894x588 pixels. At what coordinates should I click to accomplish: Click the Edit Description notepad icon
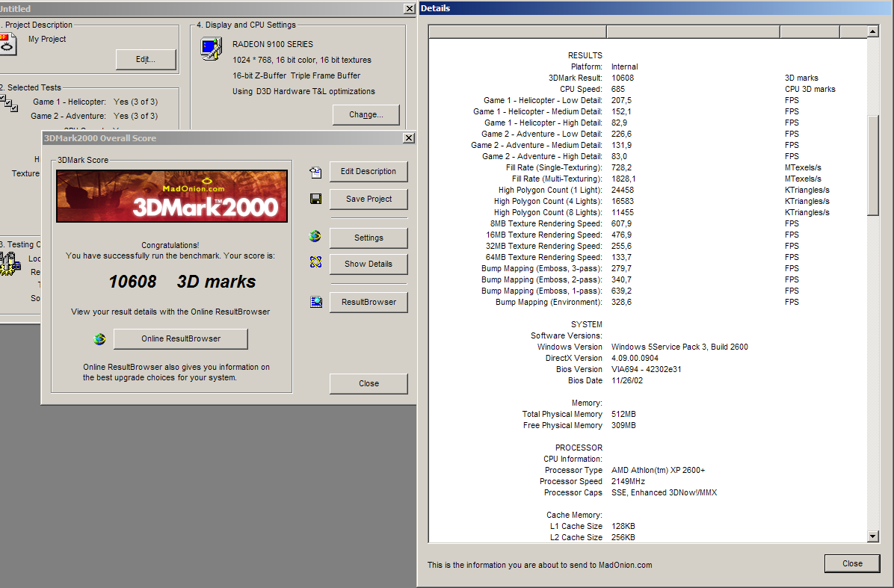click(x=315, y=172)
